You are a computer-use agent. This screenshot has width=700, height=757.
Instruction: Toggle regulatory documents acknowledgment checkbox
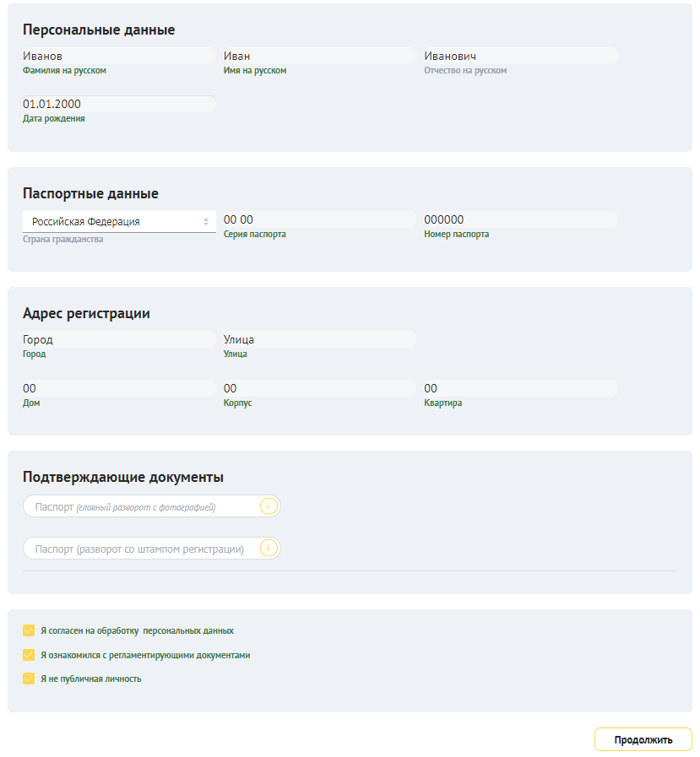(x=29, y=655)
